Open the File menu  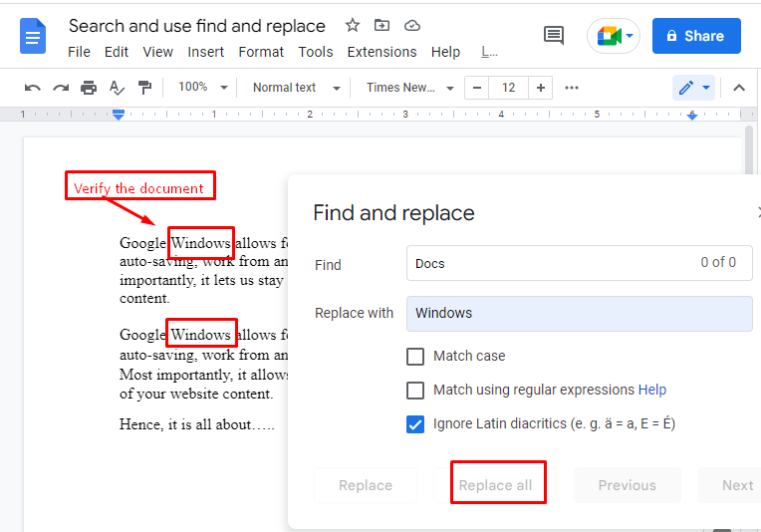79,52
